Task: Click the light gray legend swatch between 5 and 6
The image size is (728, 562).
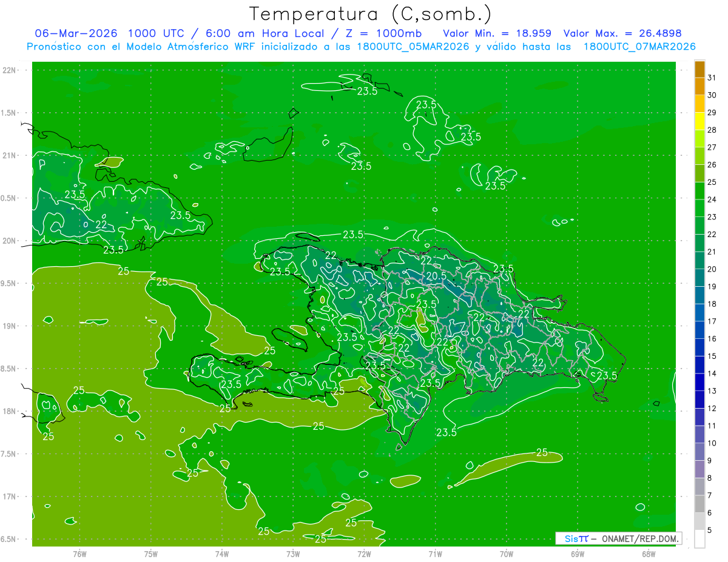Action: coord(699,521)
